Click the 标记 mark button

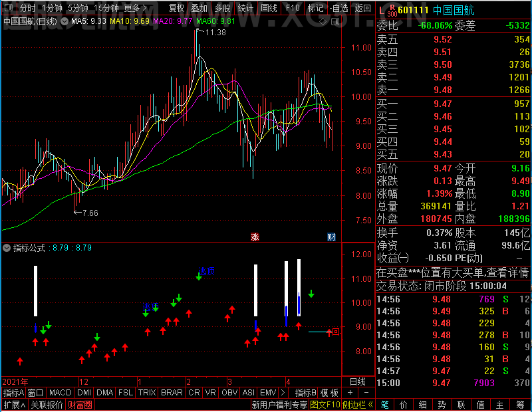(x=315, y=8)
